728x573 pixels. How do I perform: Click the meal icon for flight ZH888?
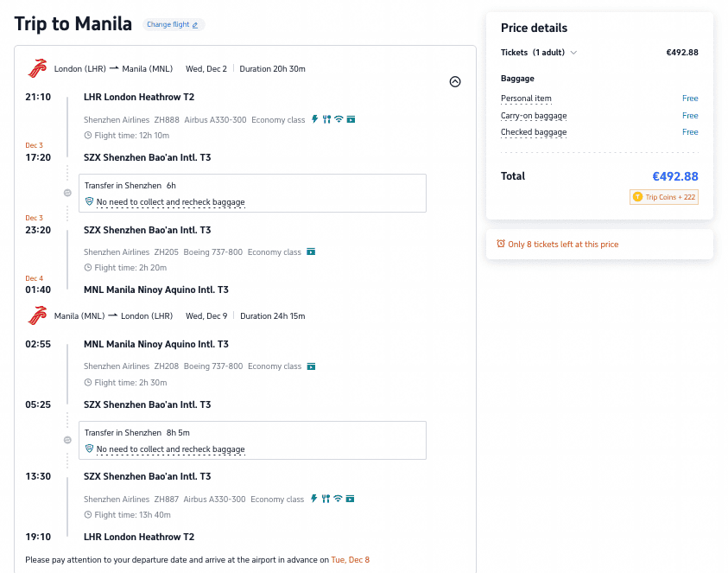click(326, 119)
